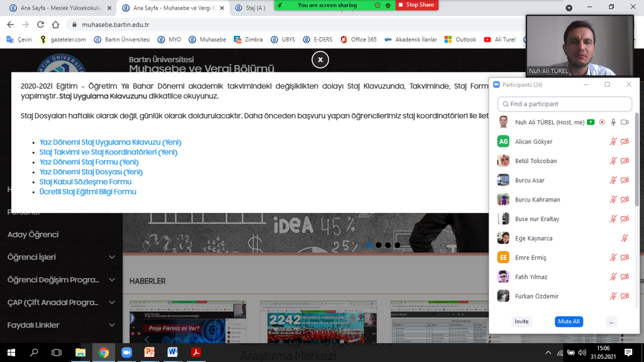The image size is (644, 362).
Task: Open 2242 Üniversite Öğrencileri news thumbnail
Action: [x=318, y=322]
